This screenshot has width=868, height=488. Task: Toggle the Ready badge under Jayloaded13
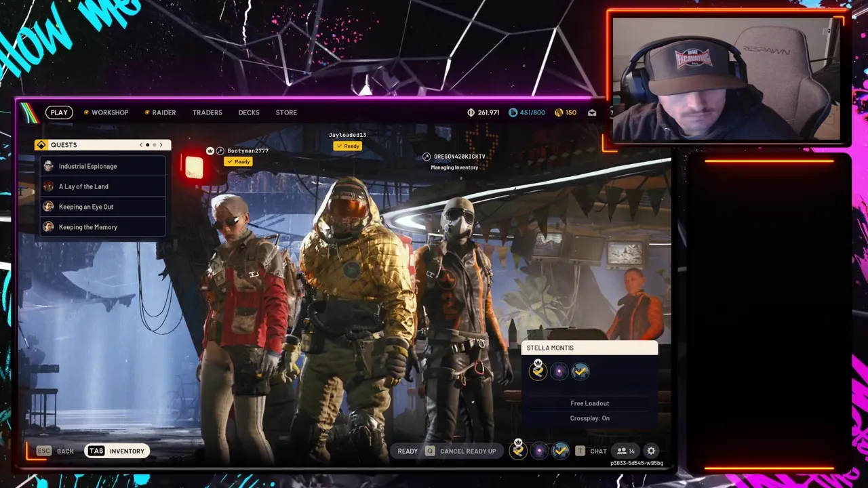tap(348, 146)
